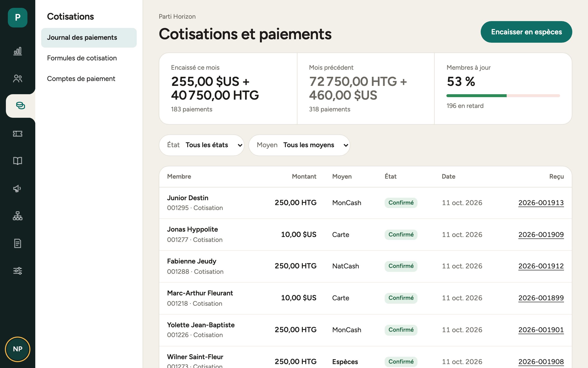Click the name Junior Destin
588x368 pixels.
tap(188, 198)
